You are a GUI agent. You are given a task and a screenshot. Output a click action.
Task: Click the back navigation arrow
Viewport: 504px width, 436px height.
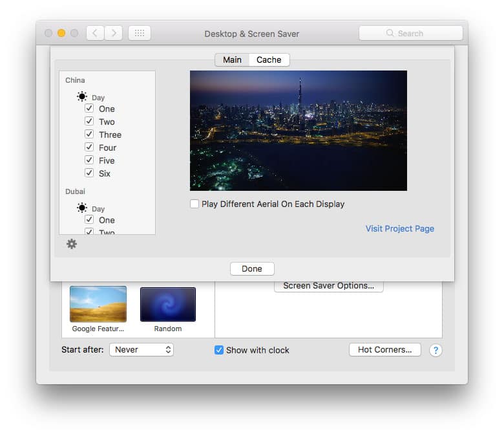tap(95, 33)
